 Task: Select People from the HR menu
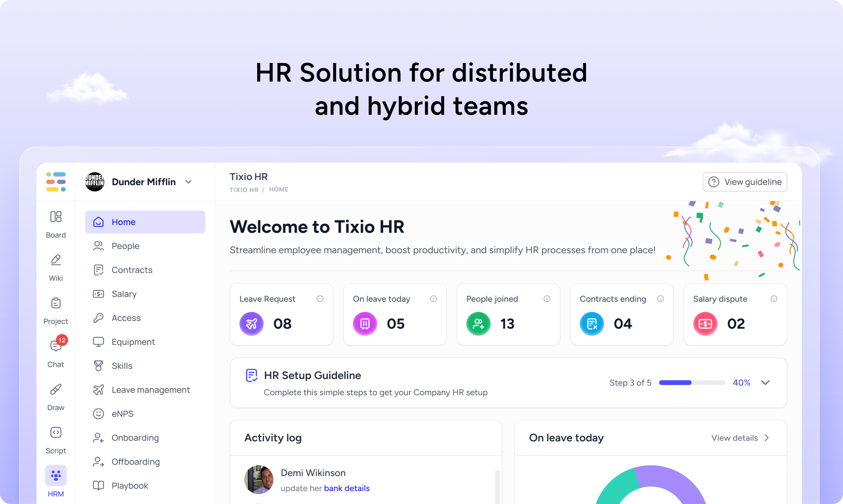tap(125, 246)
